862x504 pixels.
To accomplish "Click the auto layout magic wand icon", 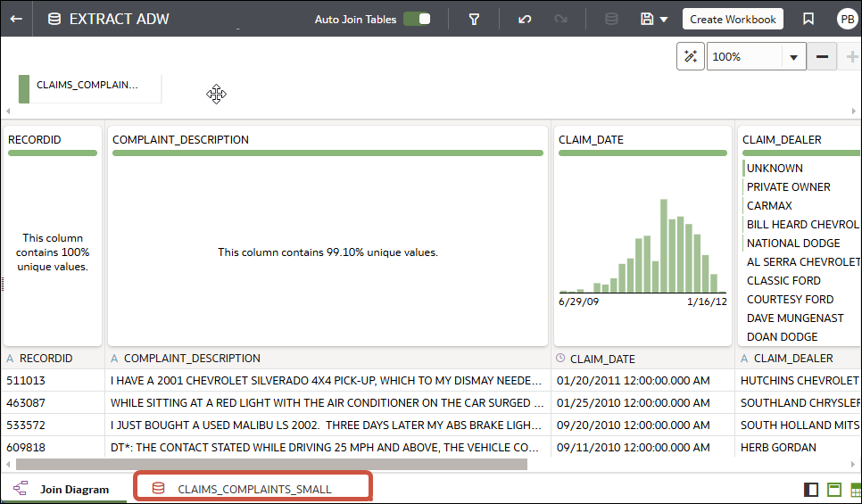I will click(x=691, y=56).
